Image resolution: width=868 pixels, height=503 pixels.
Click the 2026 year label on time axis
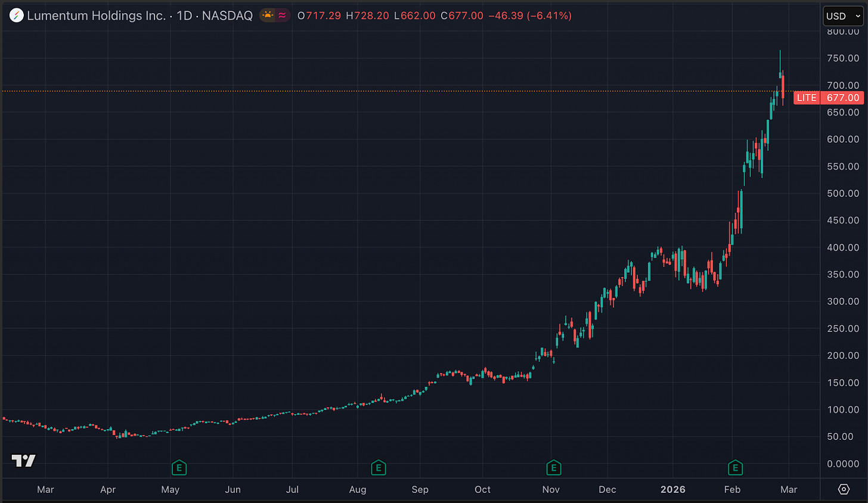[x=673, y=489]
